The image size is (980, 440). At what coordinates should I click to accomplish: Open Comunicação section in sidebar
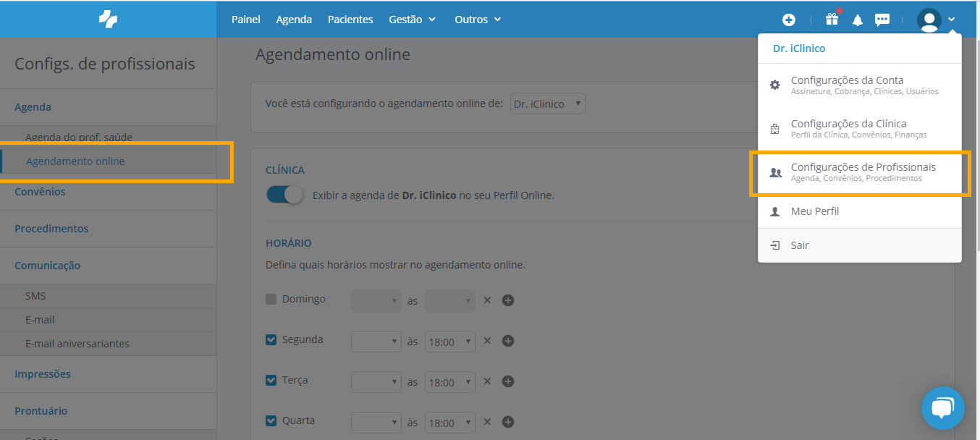click(108, 266)
